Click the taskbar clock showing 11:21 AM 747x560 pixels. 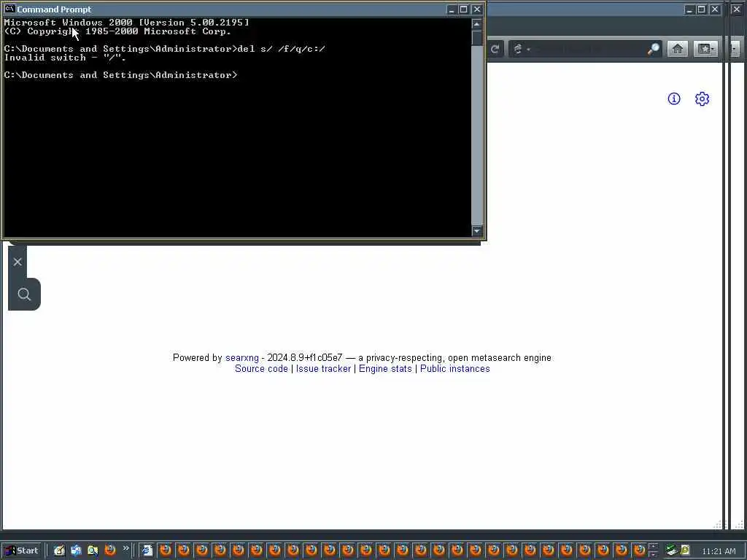pos(719,551)
